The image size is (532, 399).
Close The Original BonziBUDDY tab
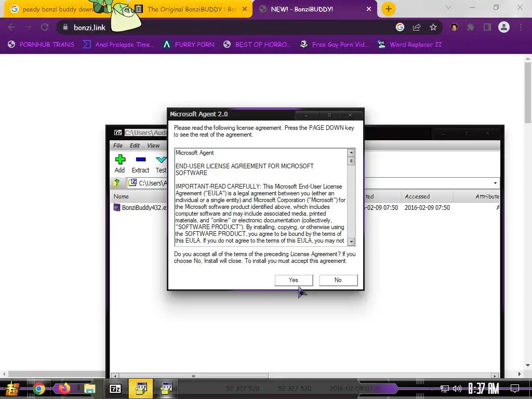(x=245, y=9)
